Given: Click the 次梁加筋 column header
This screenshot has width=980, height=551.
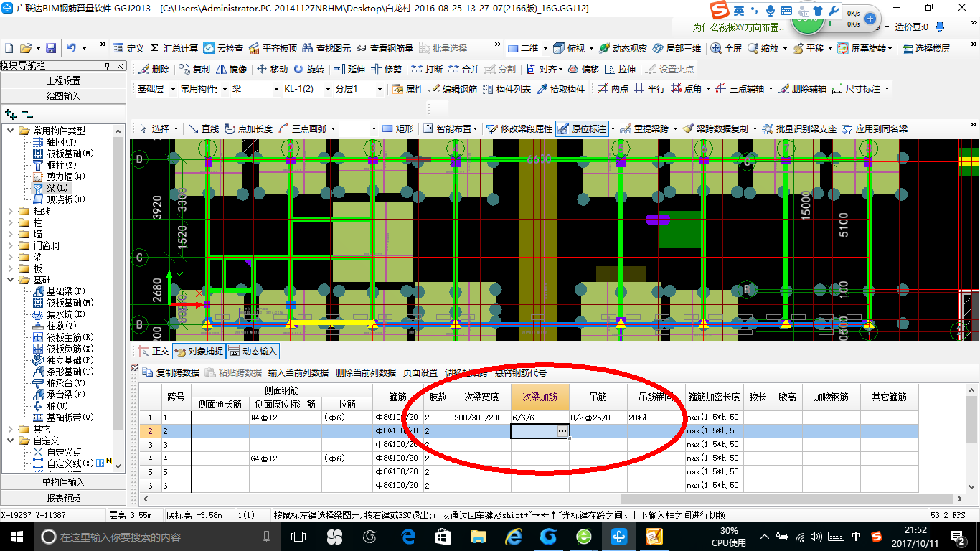Looking at the screenshot, I should pyautogui.click(x=540, y=397).
